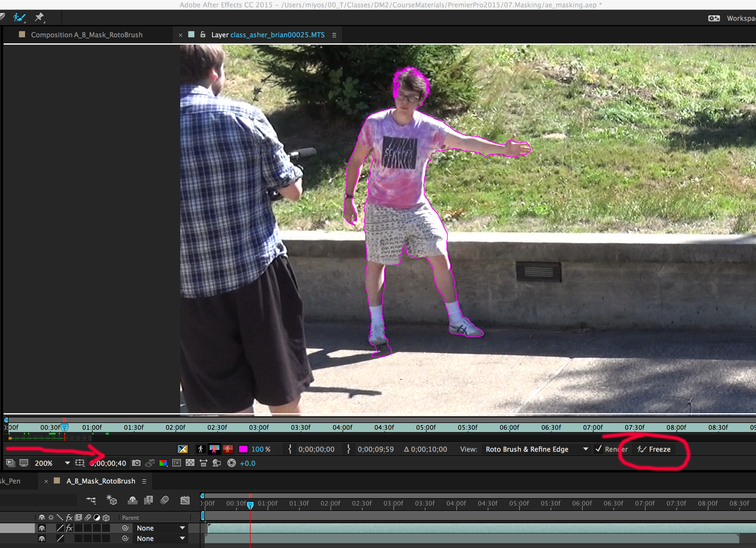Screen dimensions: 756x548
Task: Take a snapshot with camera icon
Action: tap(136, 463)
